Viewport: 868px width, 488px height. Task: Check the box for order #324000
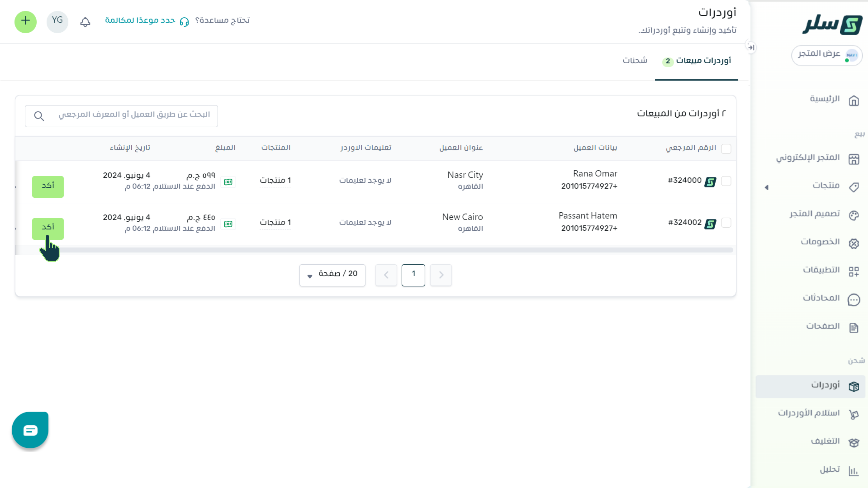click(x=726, y=181)
